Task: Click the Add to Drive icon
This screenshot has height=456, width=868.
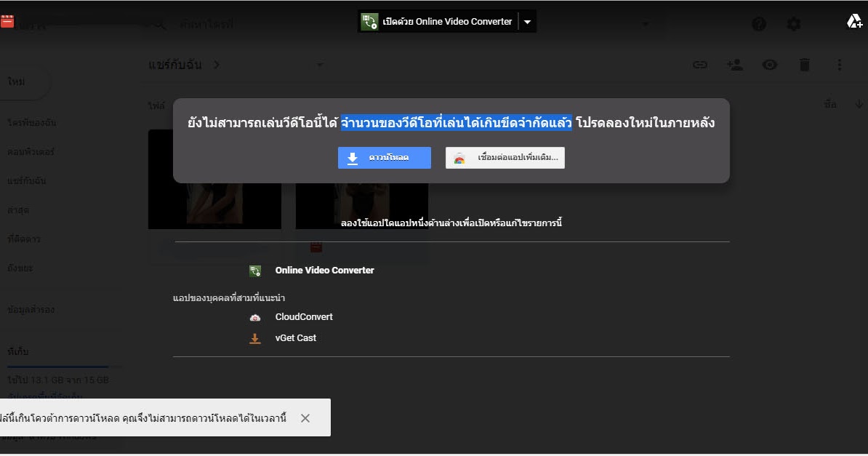Action: pyautogui.click(x=854, y=22)
